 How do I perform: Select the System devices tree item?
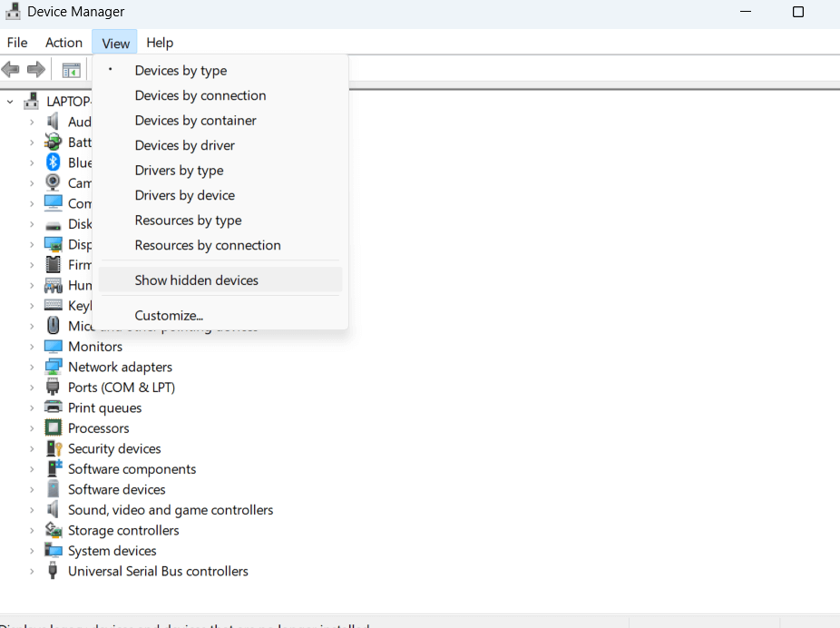point(112,551)
